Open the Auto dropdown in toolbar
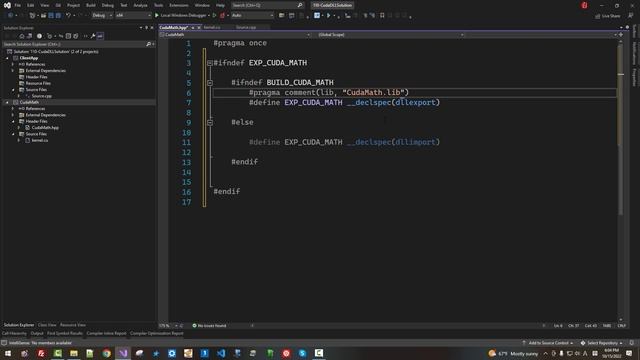This screenshot has width=640, height=360. point(252,16)
